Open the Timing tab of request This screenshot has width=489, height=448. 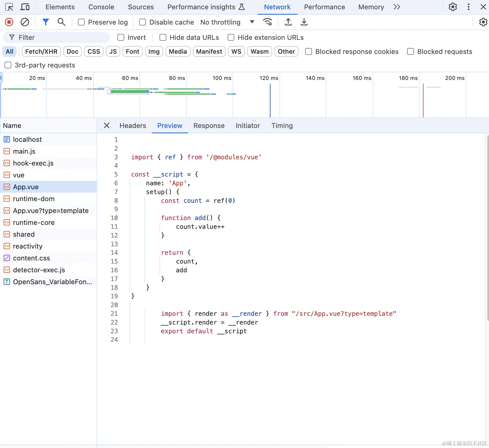tap(282, 126)
